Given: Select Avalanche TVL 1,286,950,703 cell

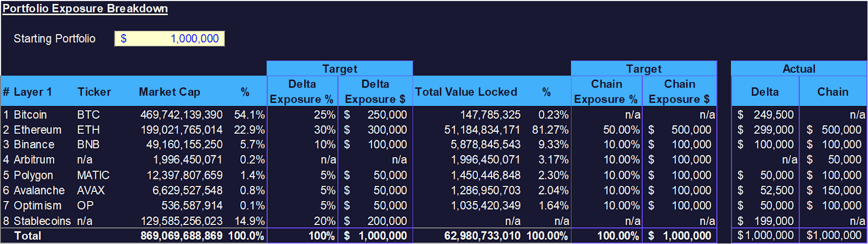Looking at the screenshot, I should coord(486,190).
